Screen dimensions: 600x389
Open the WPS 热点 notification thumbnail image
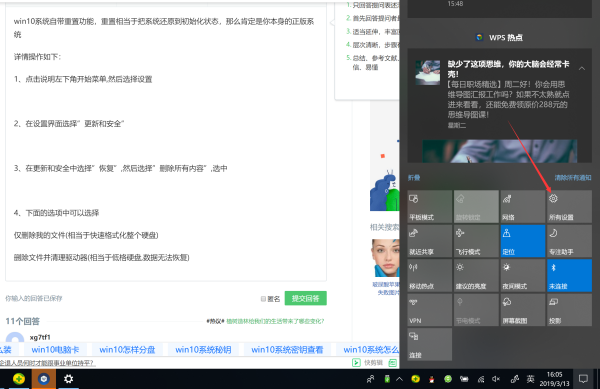427,72
